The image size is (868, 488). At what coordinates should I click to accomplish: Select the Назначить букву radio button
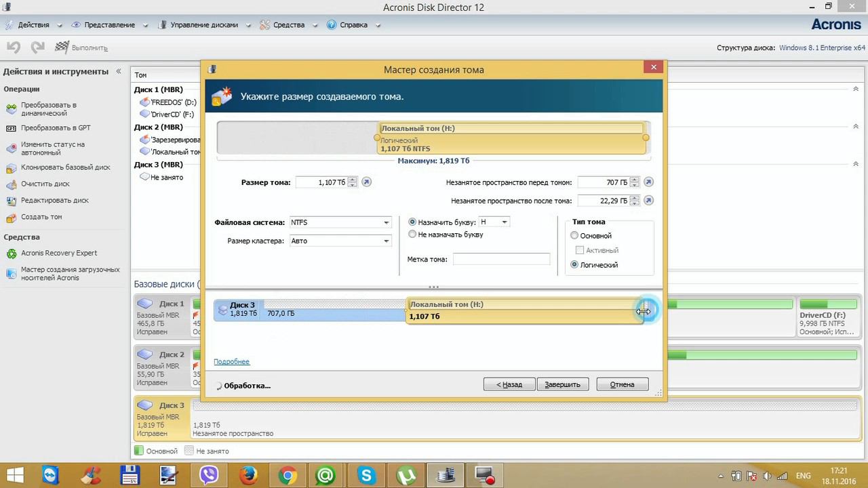[412, 222]
